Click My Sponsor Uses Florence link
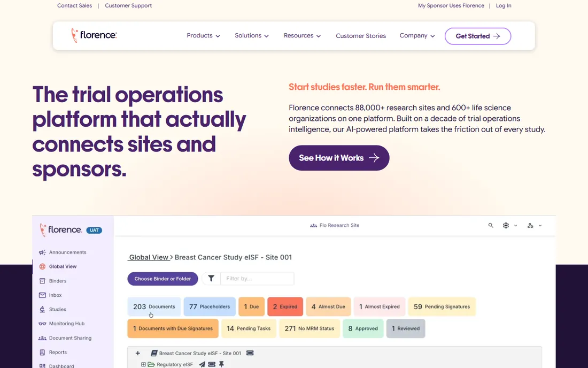Viewport: 588px width, 368px height. (x=451, y=6)
